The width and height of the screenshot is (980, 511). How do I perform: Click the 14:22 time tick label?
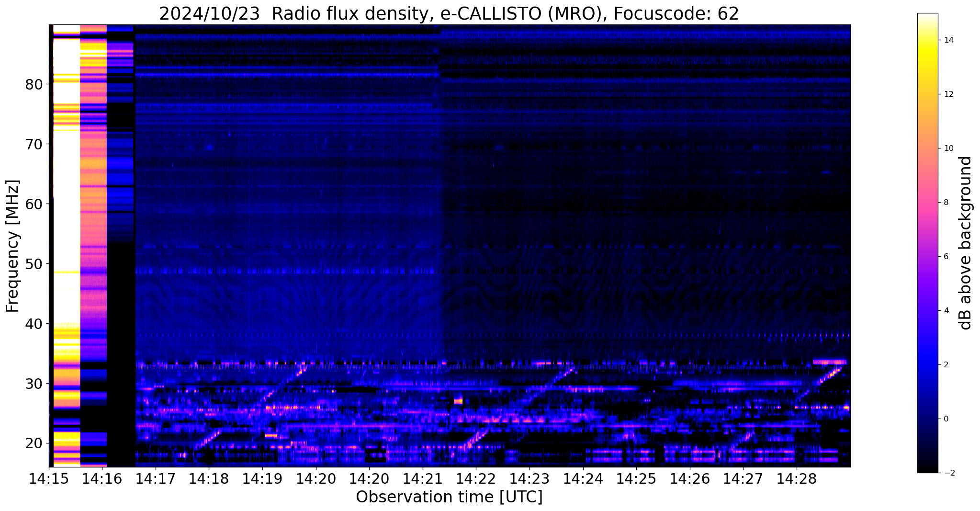pyautogui.click(x=476, y=479)
